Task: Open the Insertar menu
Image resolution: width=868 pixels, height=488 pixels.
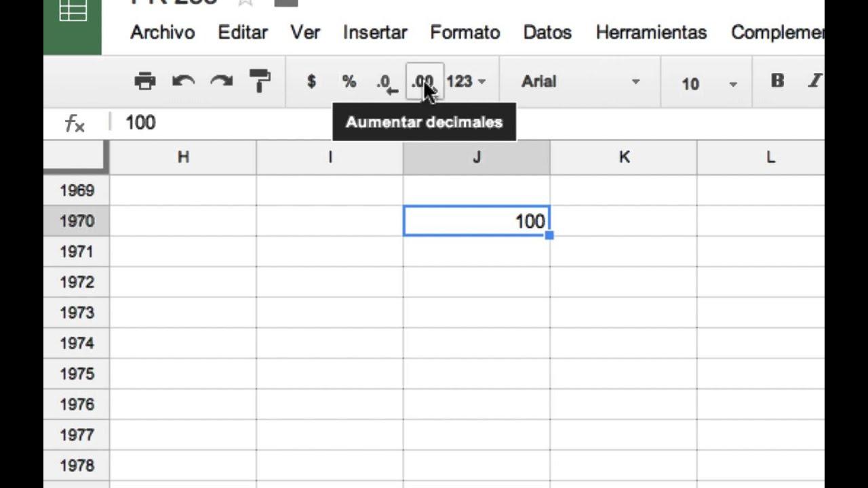Action: (x=375, y=32)
